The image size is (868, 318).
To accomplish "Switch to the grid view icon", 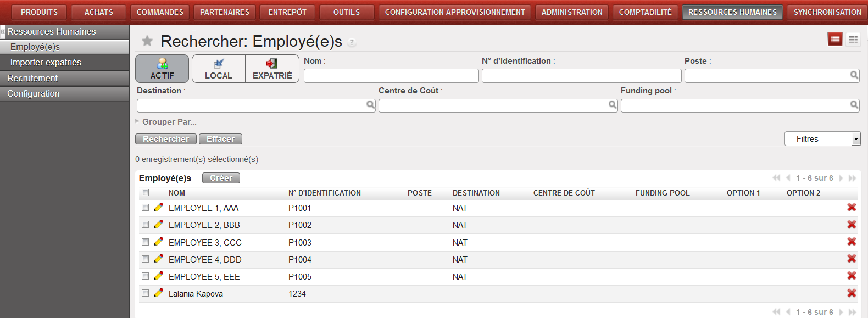I will (x=853, y=39).
